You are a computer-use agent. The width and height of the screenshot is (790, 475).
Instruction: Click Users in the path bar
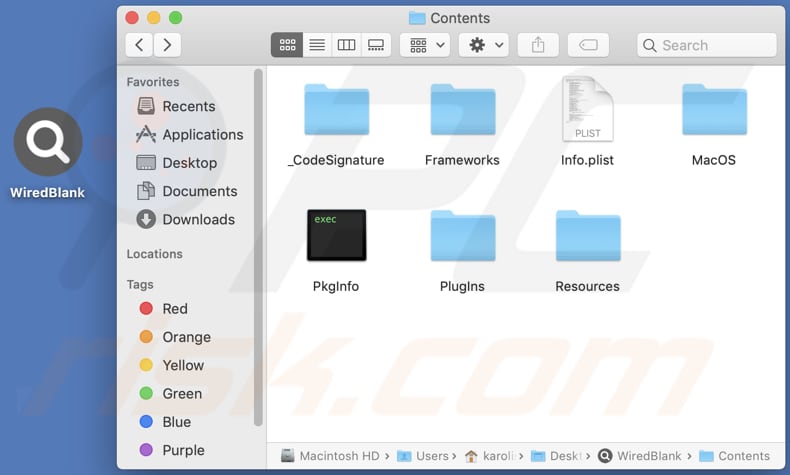pos(422,456)
